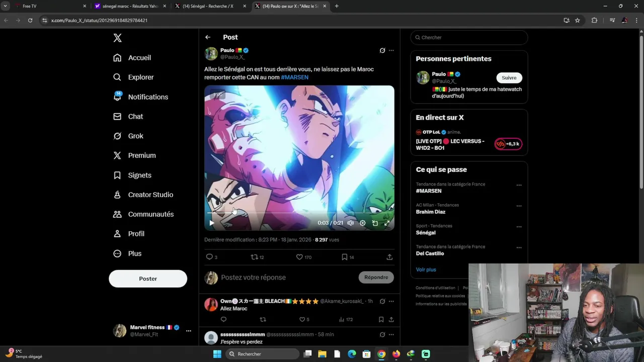The image size is (644, 362).
Task: Open Grok in the sidebar
Action: [x=128, y=136]
